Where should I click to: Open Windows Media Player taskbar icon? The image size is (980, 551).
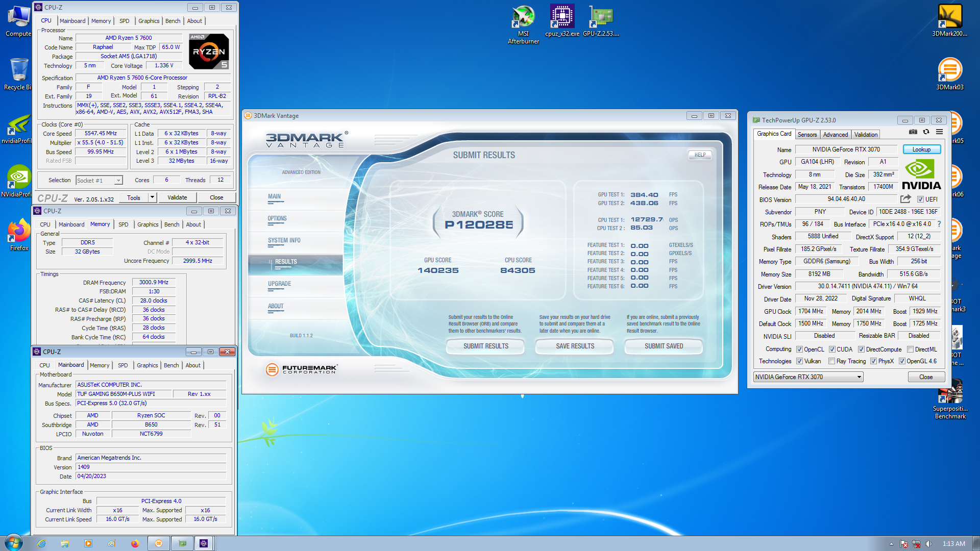tap(88, 543)
